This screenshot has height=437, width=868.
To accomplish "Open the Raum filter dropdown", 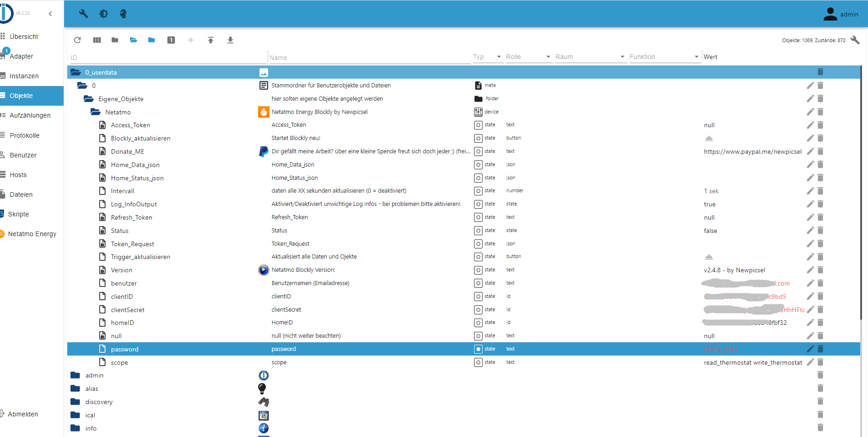I will 590,57.
